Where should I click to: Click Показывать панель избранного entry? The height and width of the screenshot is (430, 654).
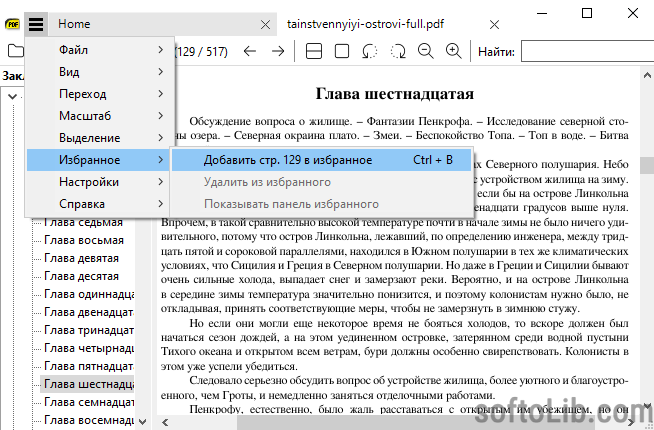pyautogui.click(x=321, y=204)
